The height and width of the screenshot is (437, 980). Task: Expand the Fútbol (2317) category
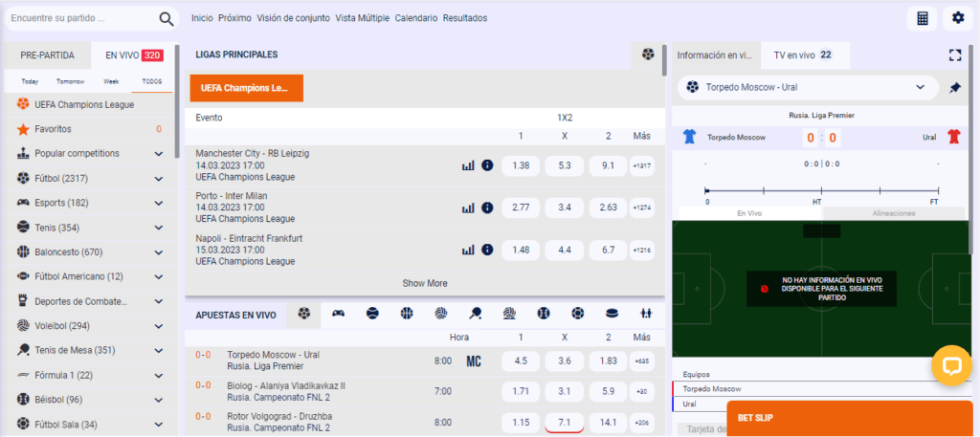pos(158,178)
